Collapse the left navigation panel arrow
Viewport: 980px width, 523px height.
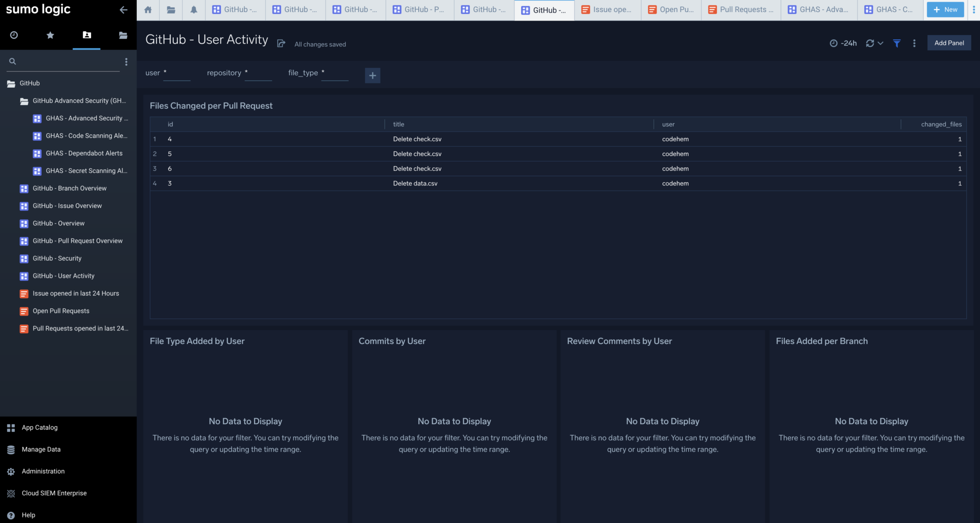tap(124, 10)
